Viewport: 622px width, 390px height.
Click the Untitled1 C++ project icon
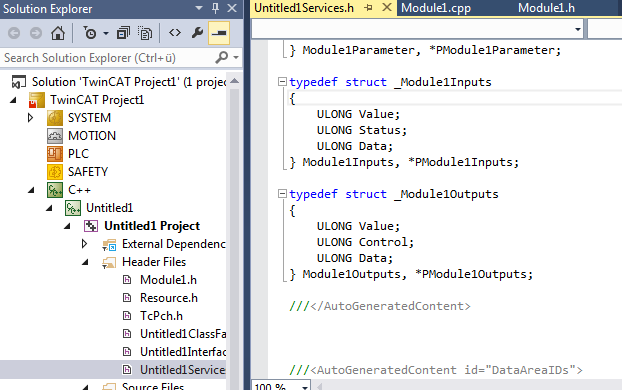[x=73, y=208]
